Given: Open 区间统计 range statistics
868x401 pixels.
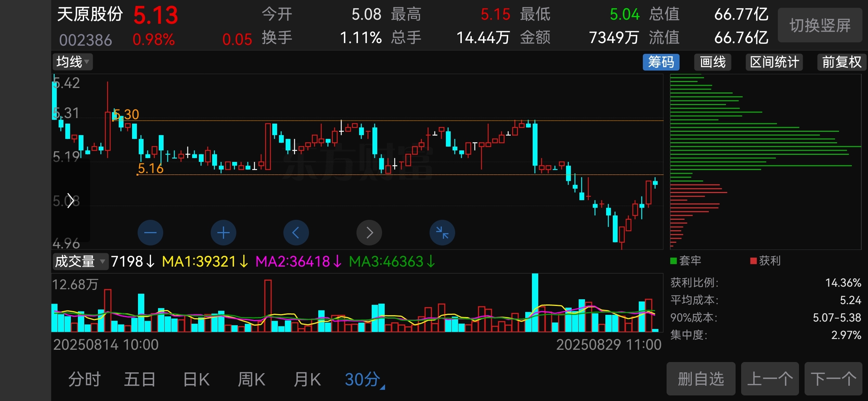Looking at the screenshot, I should point(774,62).
